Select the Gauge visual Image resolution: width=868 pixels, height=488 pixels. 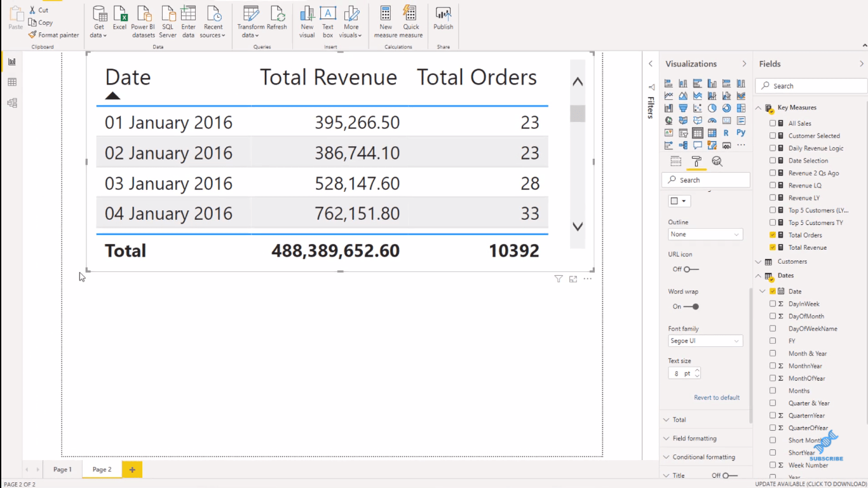pyautogui.click(x=712, y=121)
